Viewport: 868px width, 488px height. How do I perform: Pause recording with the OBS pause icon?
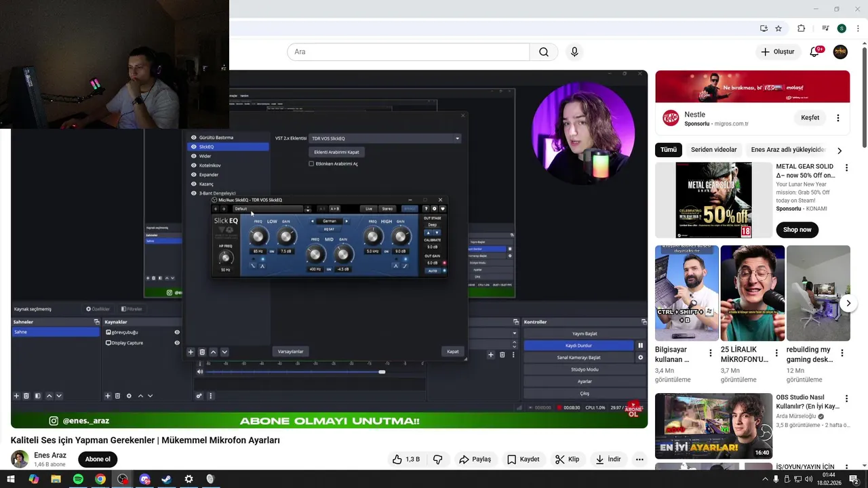click(640, 345)
